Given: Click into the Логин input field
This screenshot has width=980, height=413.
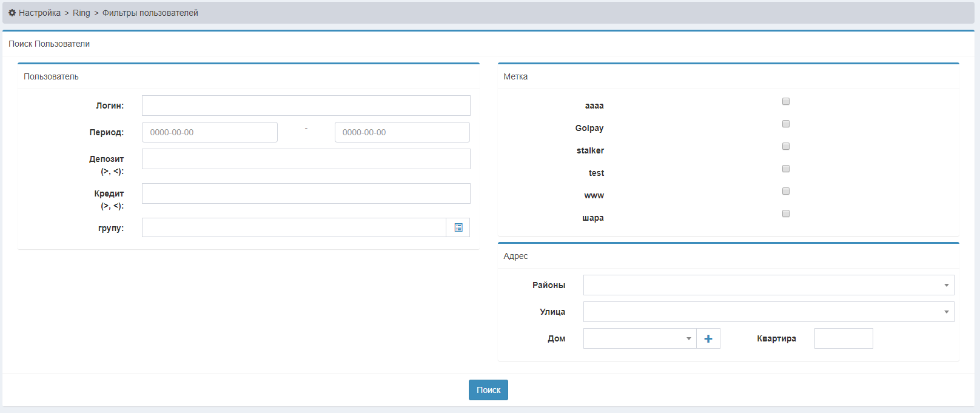Looking at the screenshot, I should [x=306, y=106].
